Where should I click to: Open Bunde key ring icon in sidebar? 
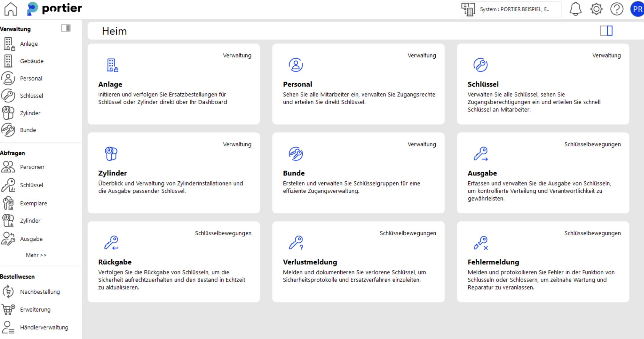pyautogui.click(x=8, y=130)
